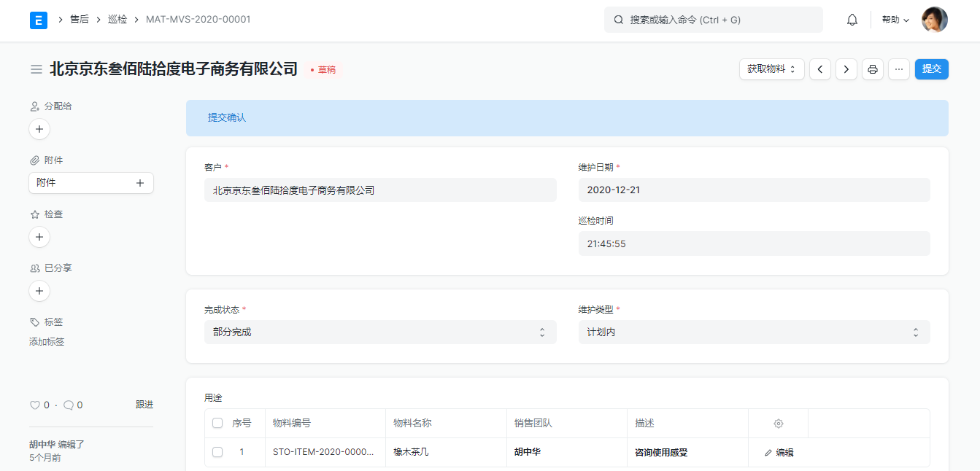Click the 咨询使用感受 description cell
Screen dimensions: 980x471
[x=687, y=452]
